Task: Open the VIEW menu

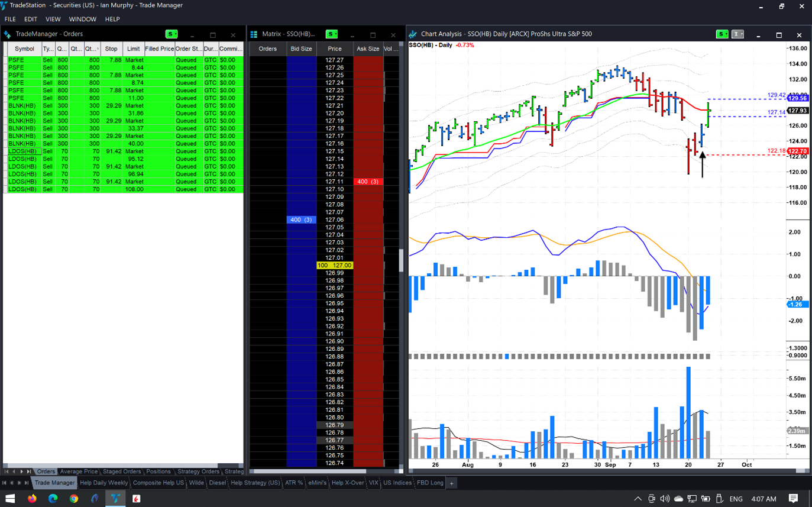Action: point(53,19)
